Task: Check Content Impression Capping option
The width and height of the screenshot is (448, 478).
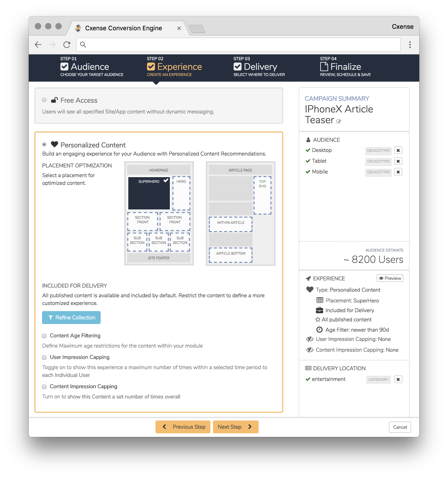Action: click(x=44, y=387)
